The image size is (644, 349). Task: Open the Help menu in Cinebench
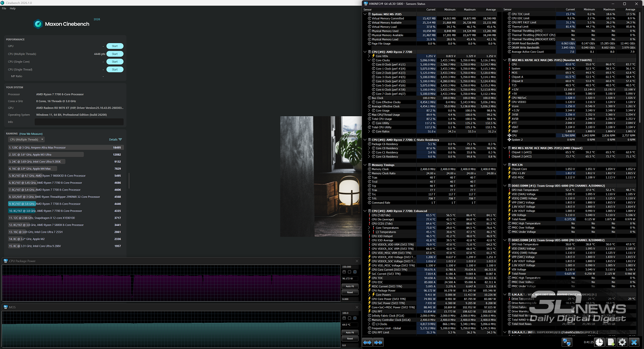(13, 8)
